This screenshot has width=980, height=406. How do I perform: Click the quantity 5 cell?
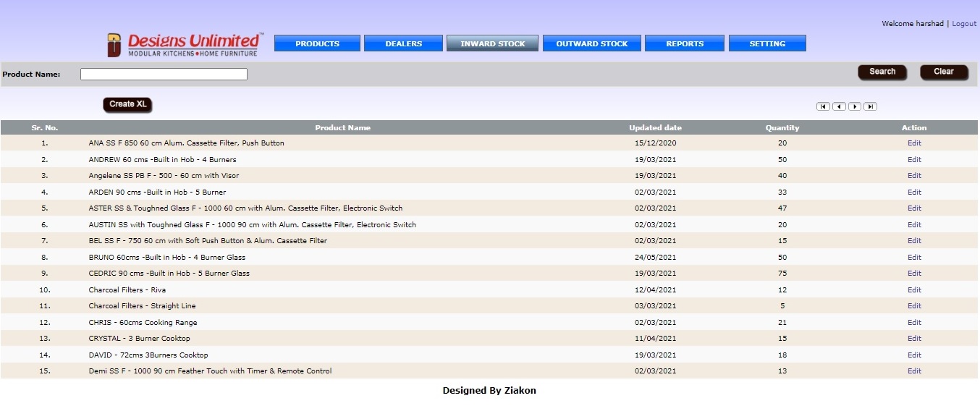pyautogui.click(x=782, y=306)
